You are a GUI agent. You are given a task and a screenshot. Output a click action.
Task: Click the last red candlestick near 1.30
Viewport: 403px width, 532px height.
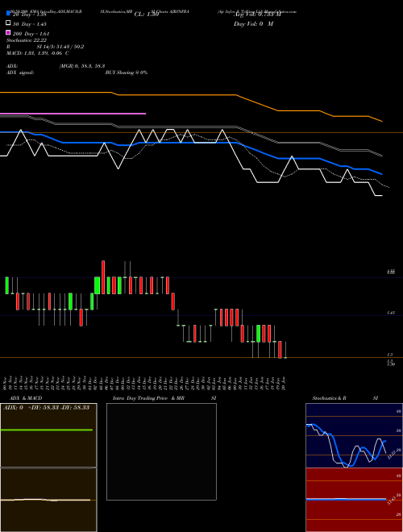(x=280, y=350)
